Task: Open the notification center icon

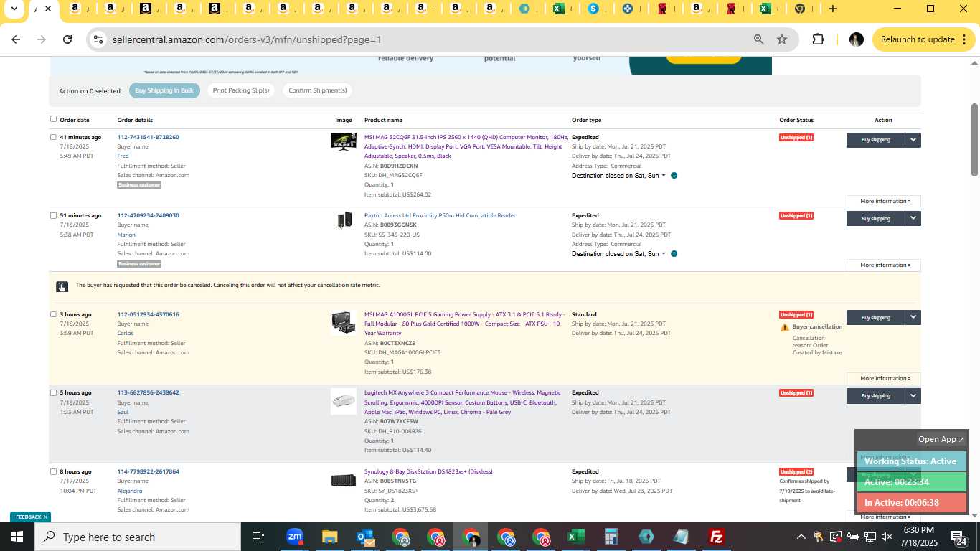Action: tap(958, 537)
